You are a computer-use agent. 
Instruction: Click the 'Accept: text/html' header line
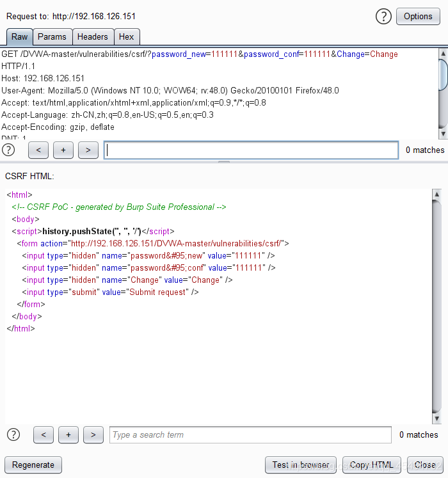pyautogui.click(x=134, y=103)
